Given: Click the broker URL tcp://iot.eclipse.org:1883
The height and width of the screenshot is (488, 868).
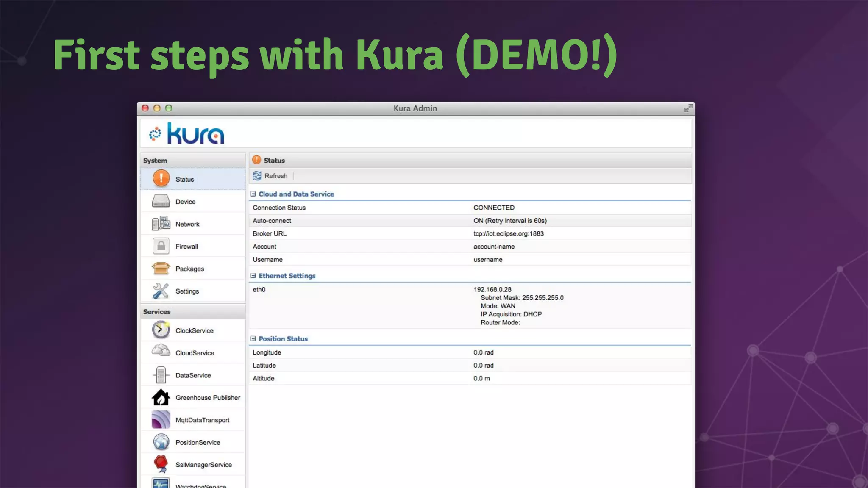Looking at the screenshot, I should coord(509,234).
